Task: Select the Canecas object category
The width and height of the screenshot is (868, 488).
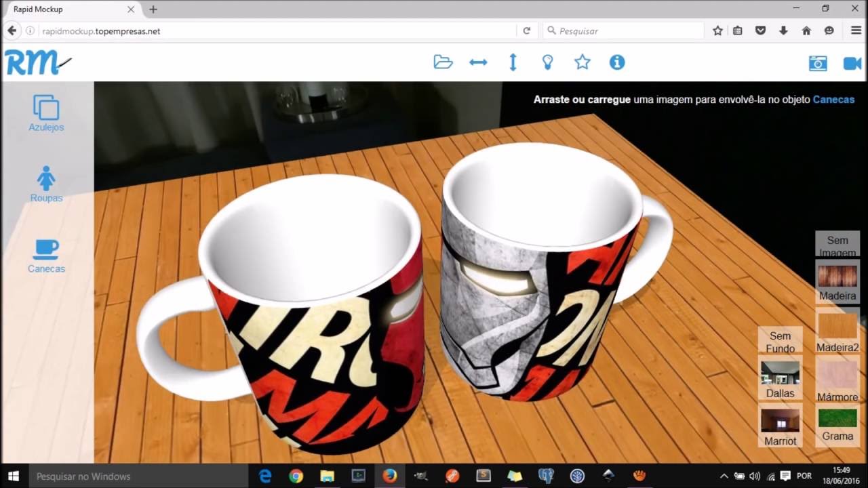Action: (x=46, y=256)
